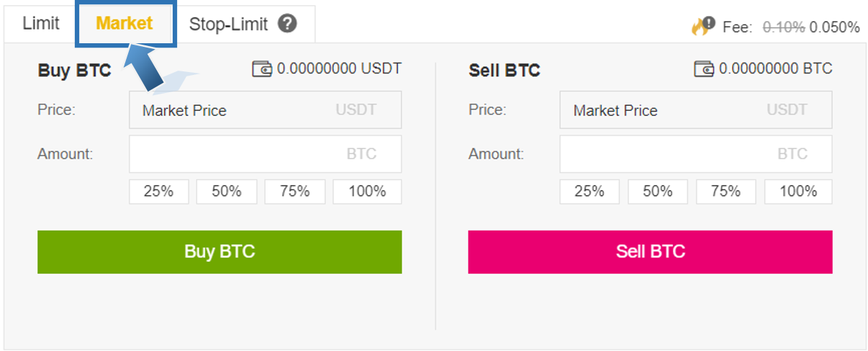Select 25% of sell amount
Screen dimensions: 868x351
589,192
